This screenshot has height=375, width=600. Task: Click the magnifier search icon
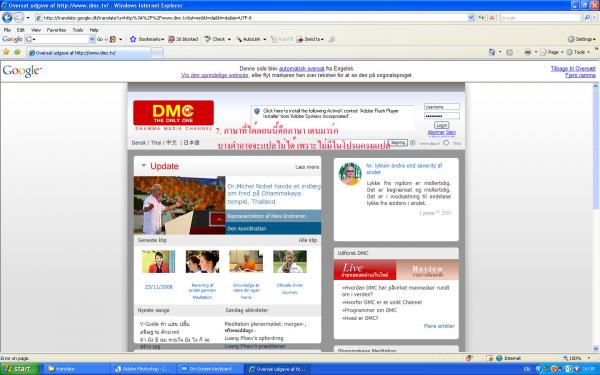click(x=587, y=18)
